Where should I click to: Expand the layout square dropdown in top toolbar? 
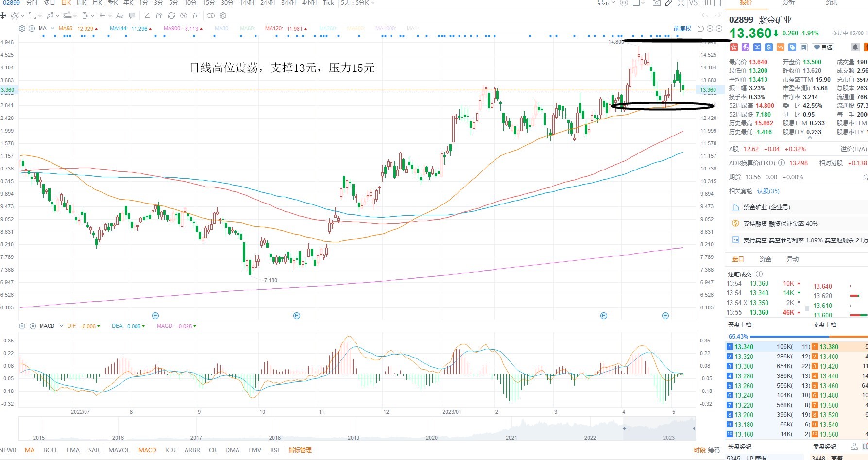[643, 3]
